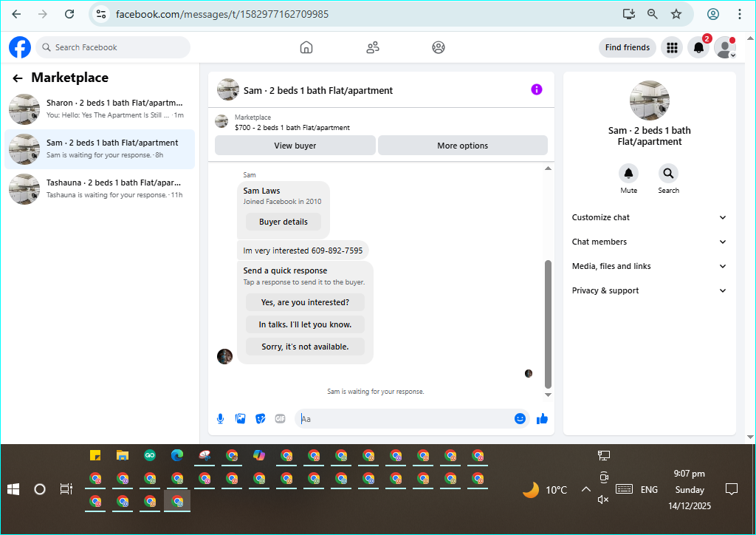Open the notifications bell with 2 badge
The width and height of the screenshot is (756, 535).
(x=698, y=47)
